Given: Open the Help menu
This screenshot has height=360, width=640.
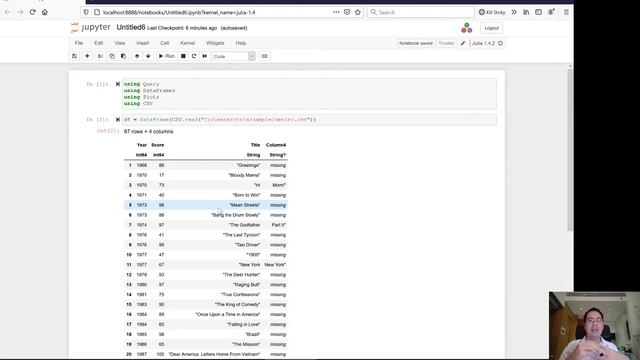Looking at the screenshot, I should click(x=241, y=43).
